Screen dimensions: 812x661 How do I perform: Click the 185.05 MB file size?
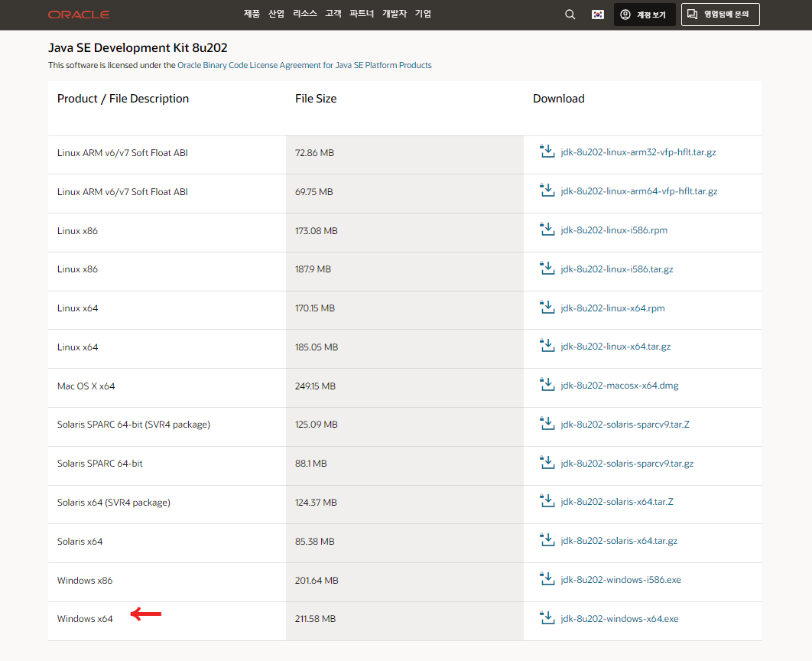317,347
